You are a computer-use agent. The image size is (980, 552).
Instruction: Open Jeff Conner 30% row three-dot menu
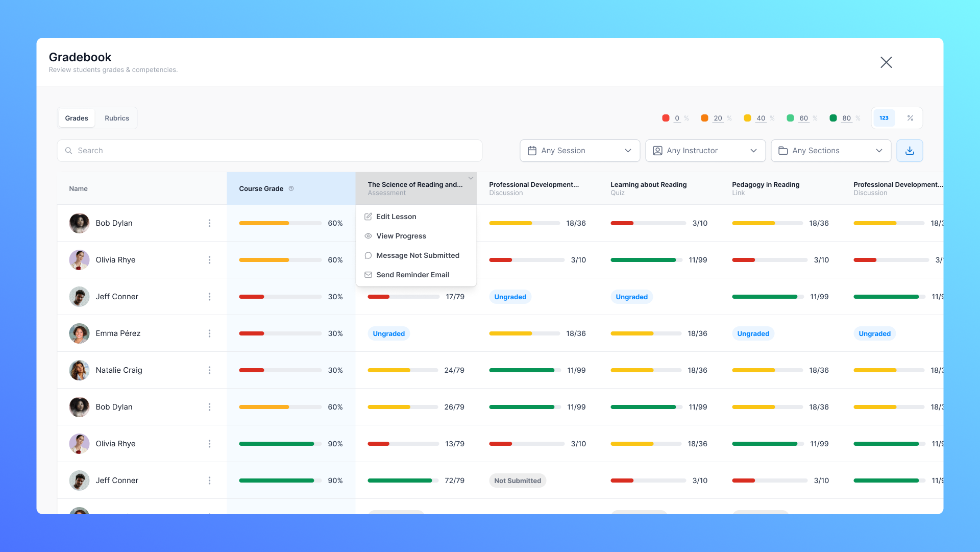click(x=209, y=297)
